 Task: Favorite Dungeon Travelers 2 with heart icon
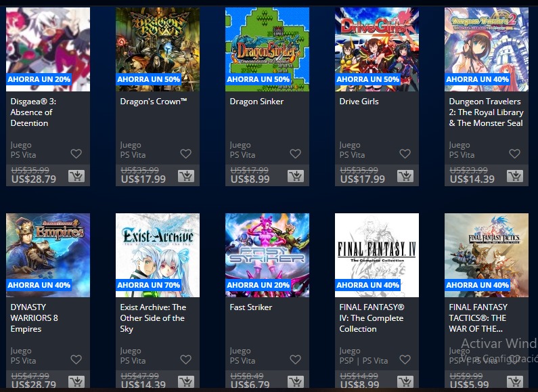tap(515, 154)
